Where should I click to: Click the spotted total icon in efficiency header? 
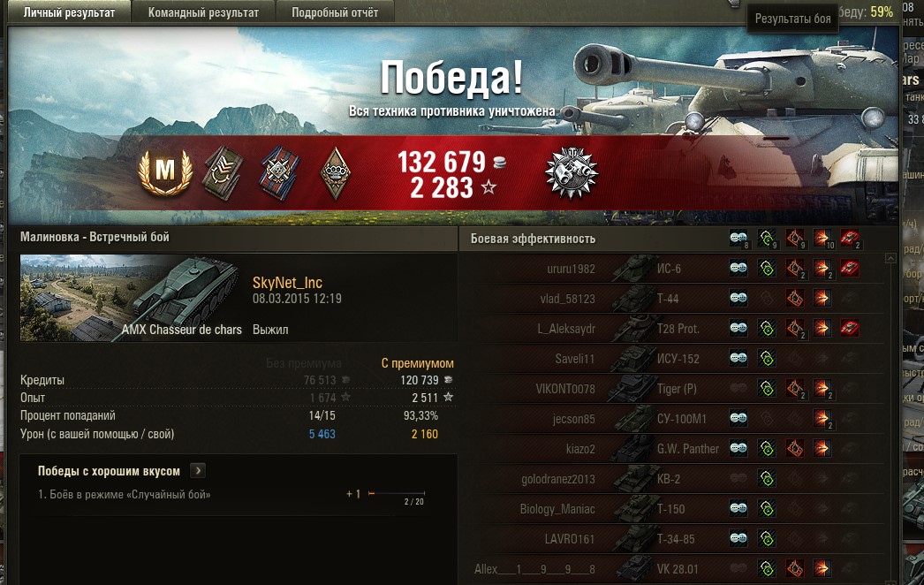click(x=738, y=239)
